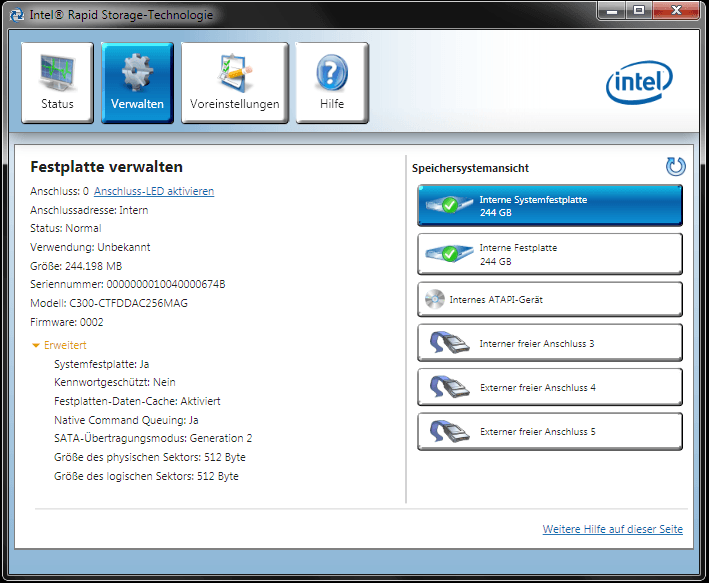The image size is (709, 583).
Task: Click the Anschluss 5 cable icon
Action: coord(449,431)
